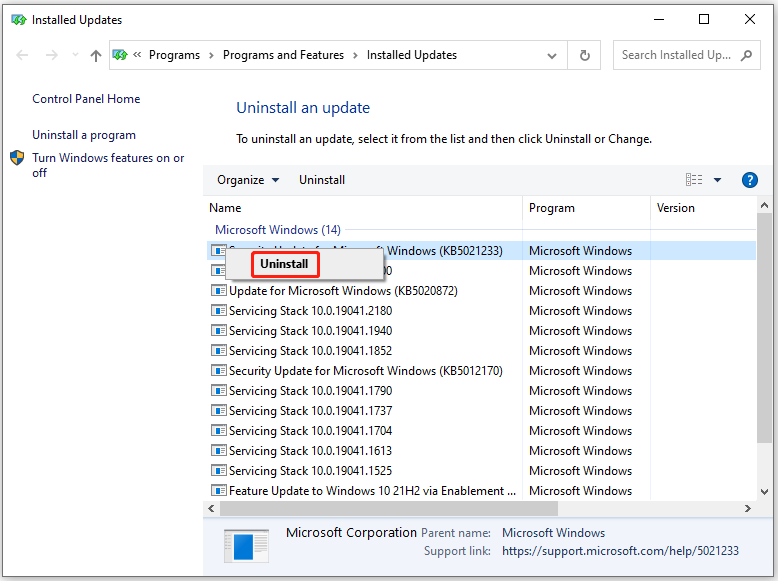
Task: Click update icon beside KB5020872
Action: point(218,291)
